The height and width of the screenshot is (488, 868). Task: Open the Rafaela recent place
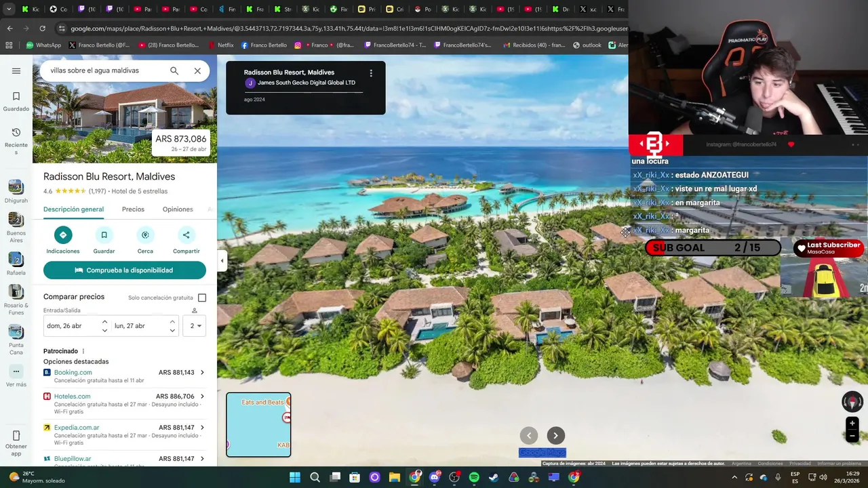pos(16,264)
